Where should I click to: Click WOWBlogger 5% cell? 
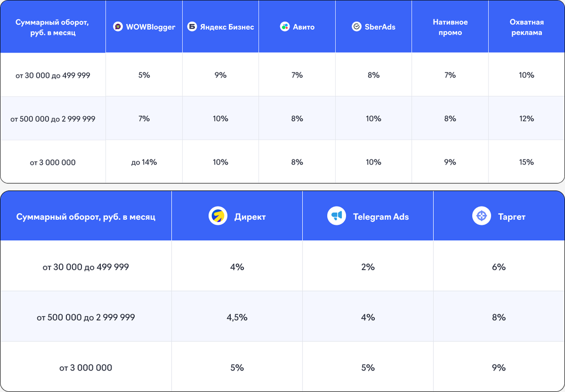144,75
